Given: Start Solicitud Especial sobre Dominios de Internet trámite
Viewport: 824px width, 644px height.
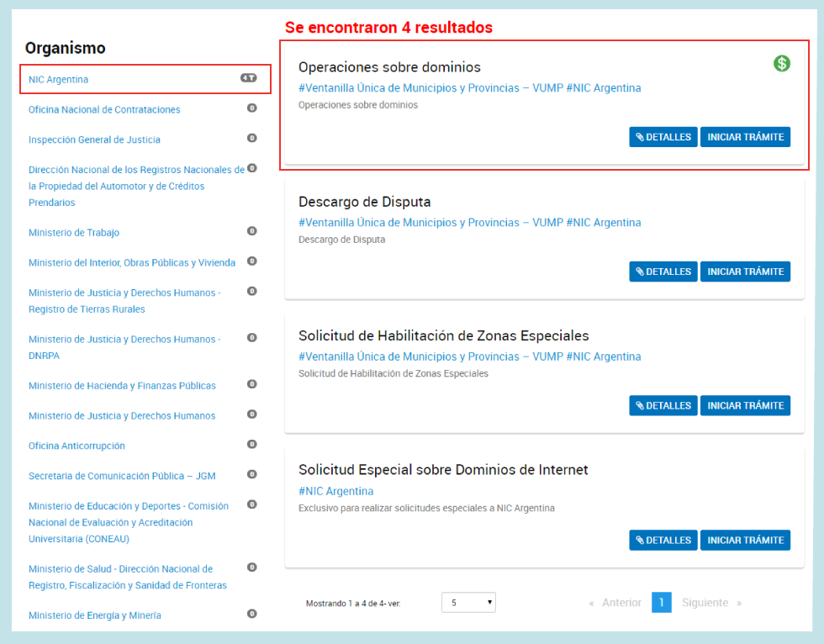Looking at the screenshot, I should coord(745,540).
